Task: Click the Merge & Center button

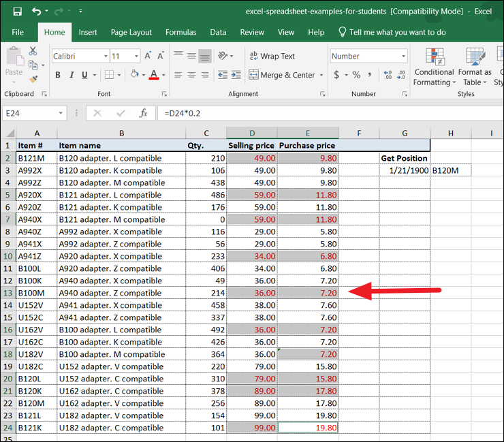Action: [282, 75]
